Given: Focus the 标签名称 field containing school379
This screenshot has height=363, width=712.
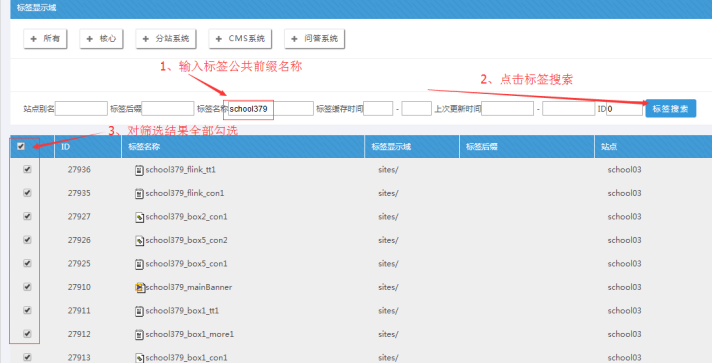Looking at the screenshot, I should (x=271, y=109).
